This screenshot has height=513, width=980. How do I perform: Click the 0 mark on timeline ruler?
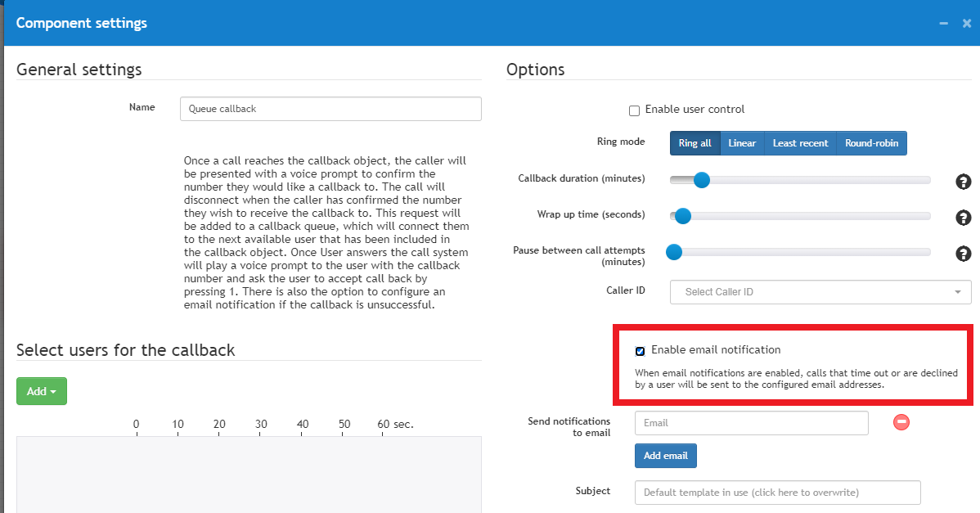(137, 425)
